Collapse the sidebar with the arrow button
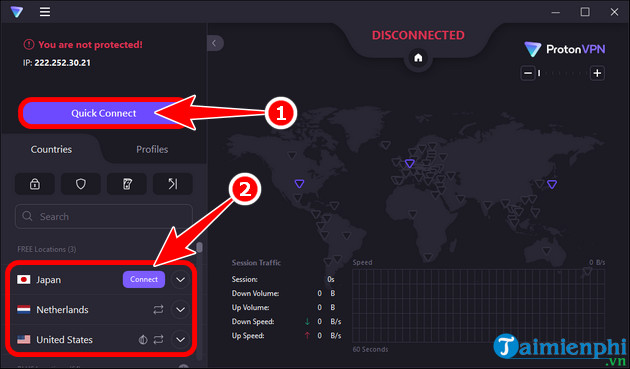The width and height of the screenshot is (630, 369). pos(215,43)
